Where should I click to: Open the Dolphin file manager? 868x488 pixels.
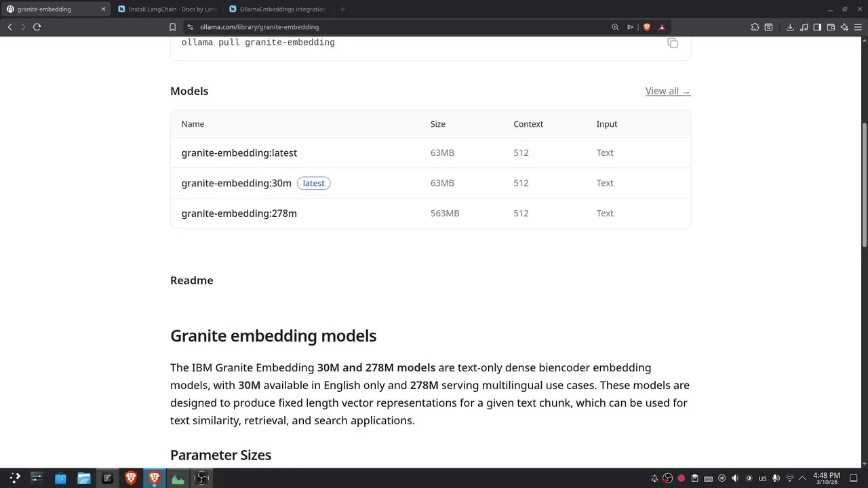tap(84, 478)
